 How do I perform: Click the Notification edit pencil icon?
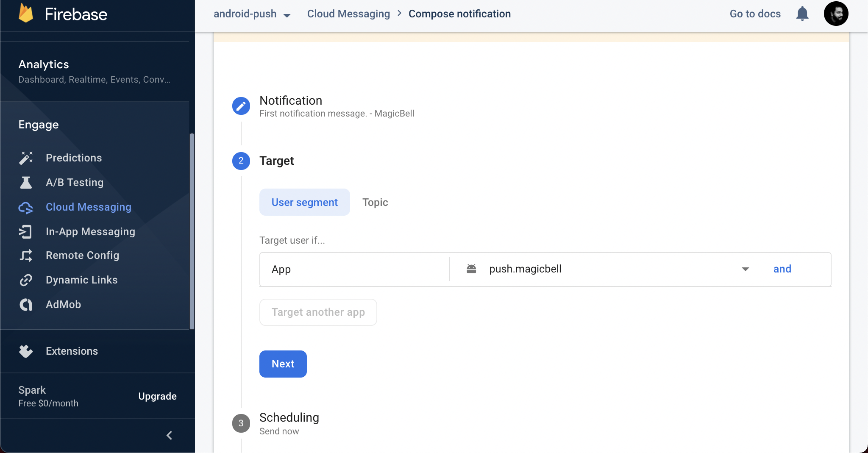point(241,106)
